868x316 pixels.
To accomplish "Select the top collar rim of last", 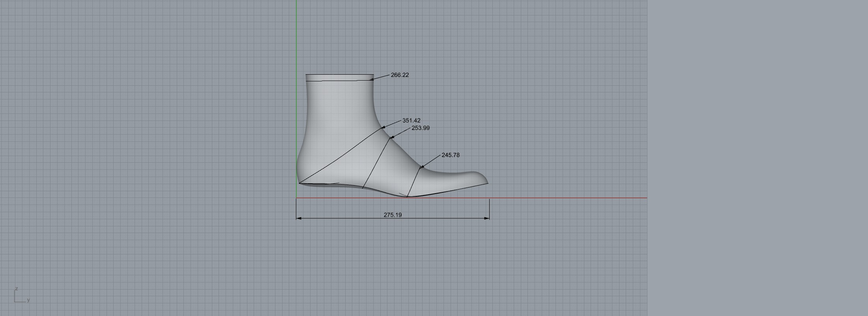I will (339, 75).
